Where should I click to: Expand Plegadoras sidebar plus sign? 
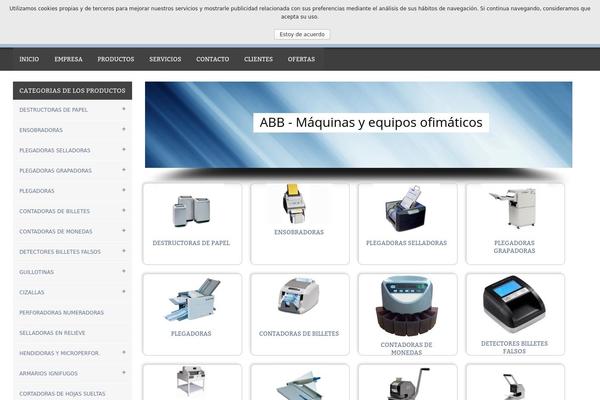pyautogui.click(x=124, y=190)
